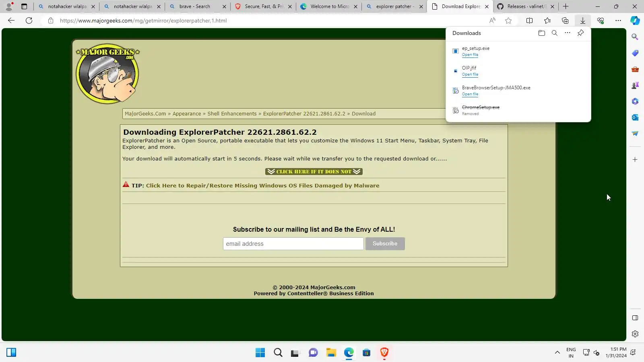Close the brave - Search tab
The height and width of the screenshot is (362, 644).
coord(224,6)
